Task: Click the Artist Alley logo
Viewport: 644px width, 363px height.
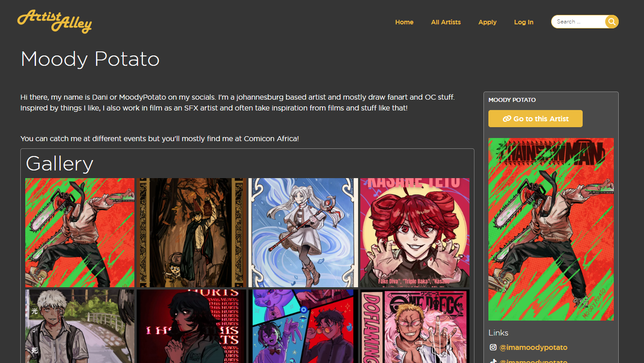Action: click(55, 21)
